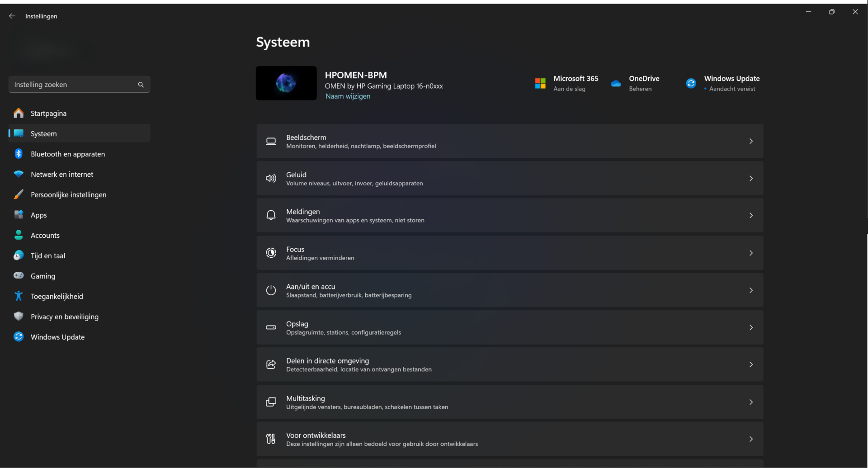Expand the Beeldscherm settings row
The width and height of the screenshot is (868, 468).
751,141
